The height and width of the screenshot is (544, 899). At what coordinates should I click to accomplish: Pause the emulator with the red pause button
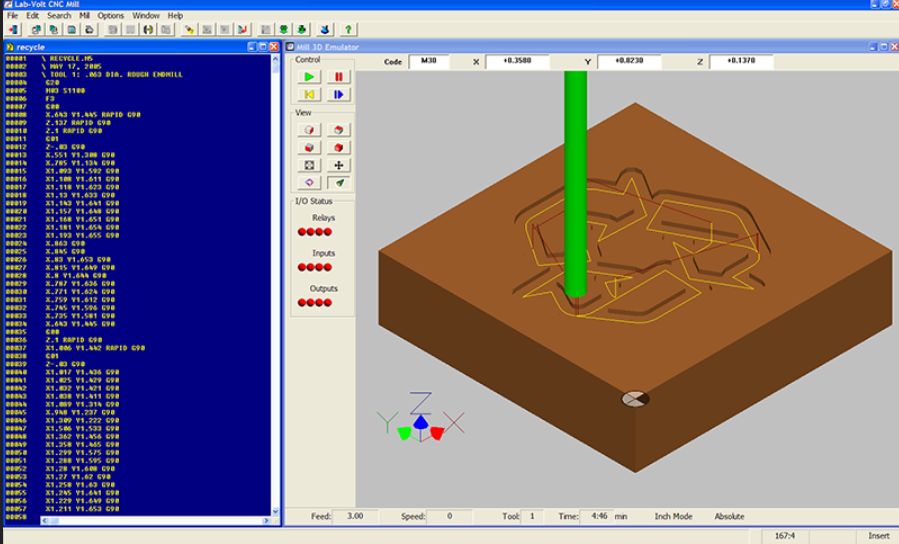pyautogui.click(x=338, y=77)
